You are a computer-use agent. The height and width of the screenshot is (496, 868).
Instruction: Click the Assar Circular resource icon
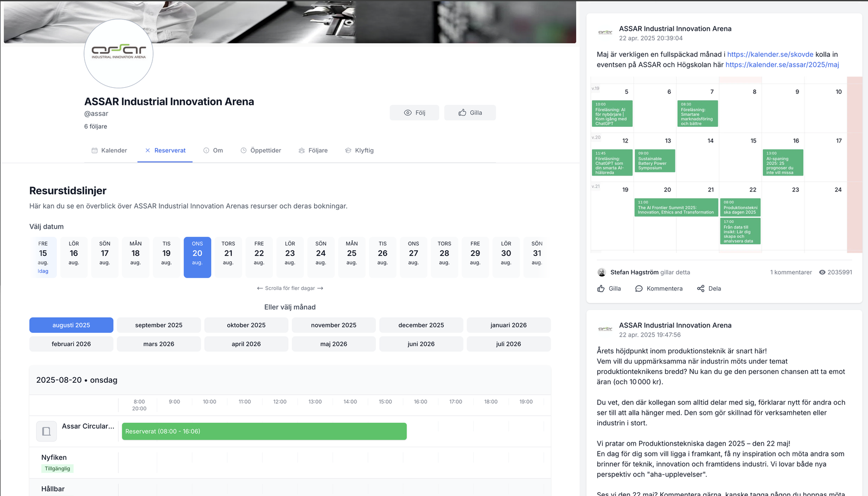pos(47,431)
